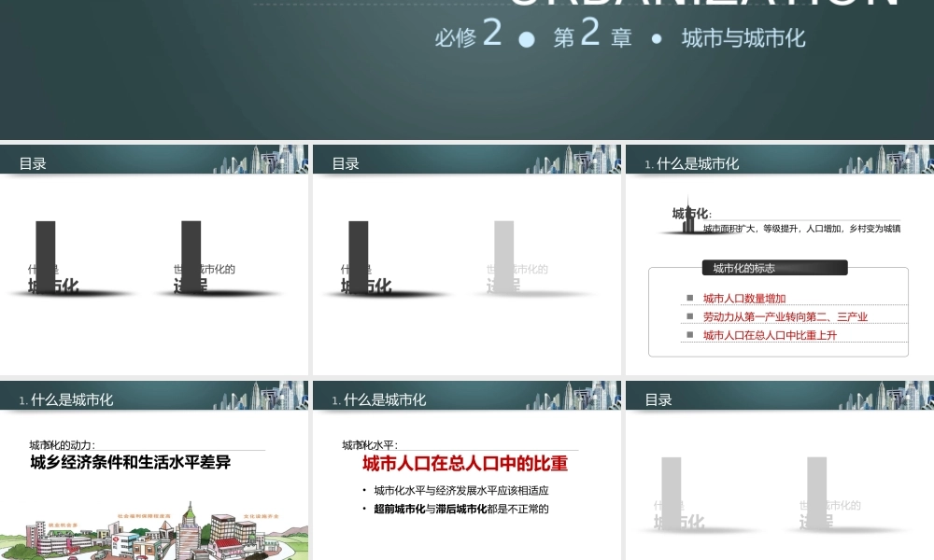Click the bullet 超前城市化与滞后城市化都是不正常的
Viewport: 934px width, 560px height.
click(461, 509)
